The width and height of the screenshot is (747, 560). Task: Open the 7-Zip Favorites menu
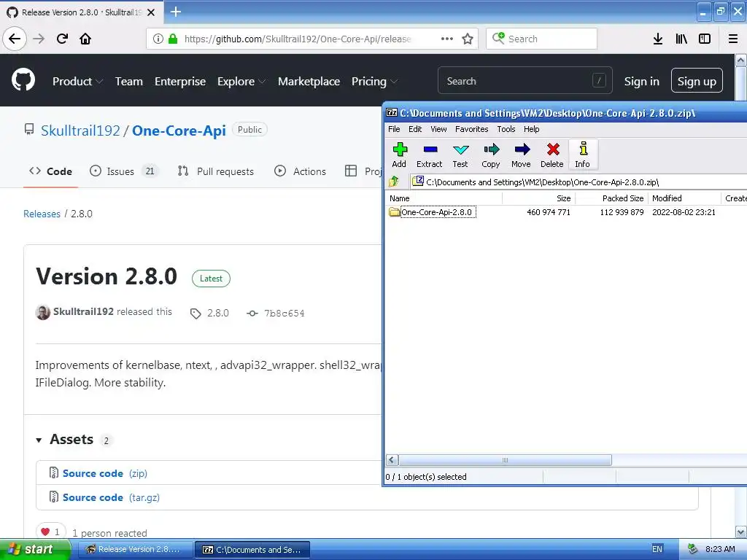coord(472,129)
